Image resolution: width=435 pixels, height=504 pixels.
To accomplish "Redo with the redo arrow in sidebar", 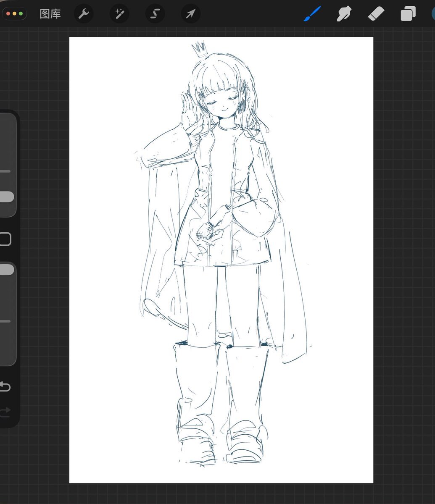I will [4, 412].
